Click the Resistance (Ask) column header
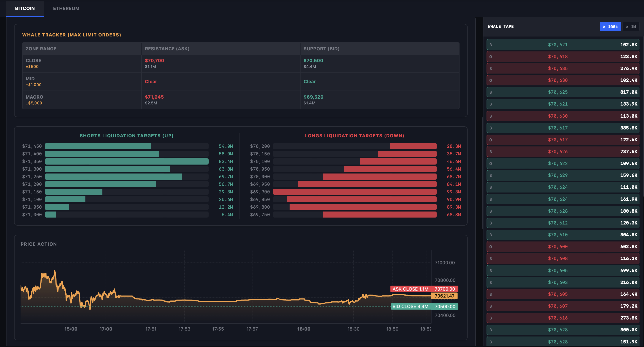 167,49
